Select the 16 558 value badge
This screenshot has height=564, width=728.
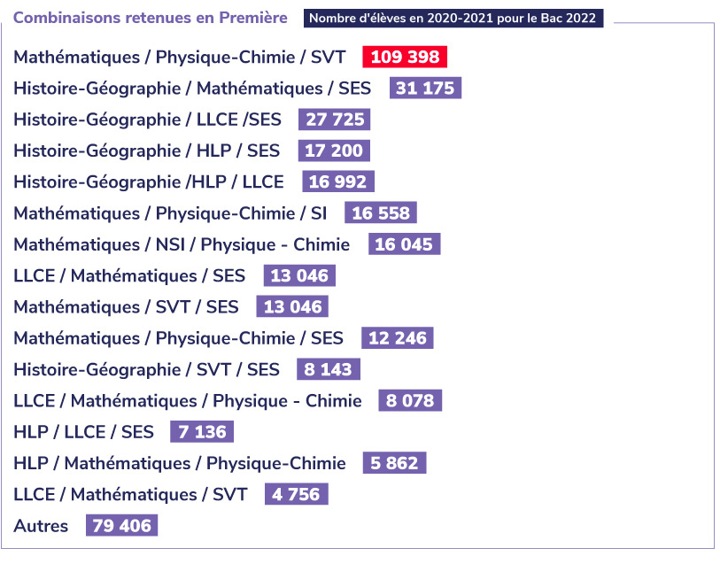pyautogui.click(x=381, y=213)
